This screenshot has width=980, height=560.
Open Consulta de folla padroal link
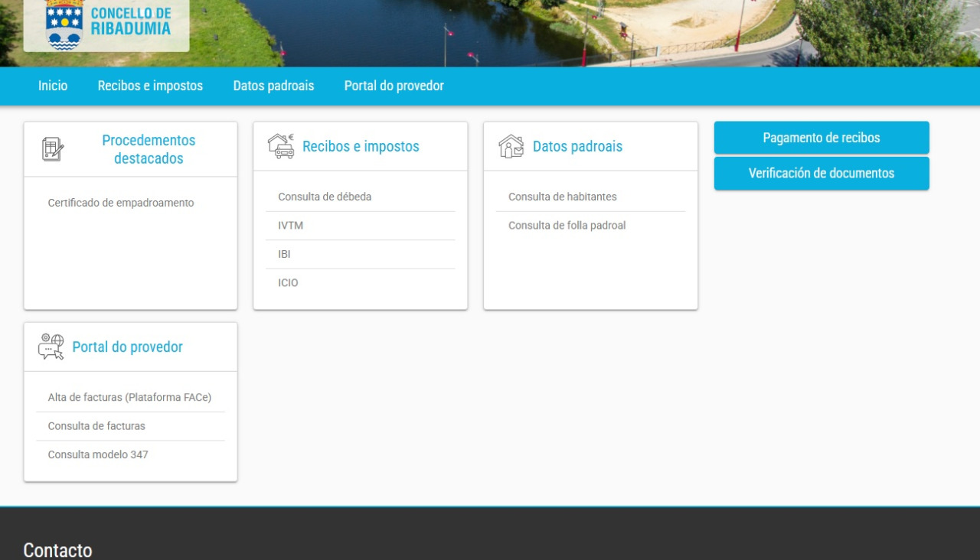click(567, 226)
